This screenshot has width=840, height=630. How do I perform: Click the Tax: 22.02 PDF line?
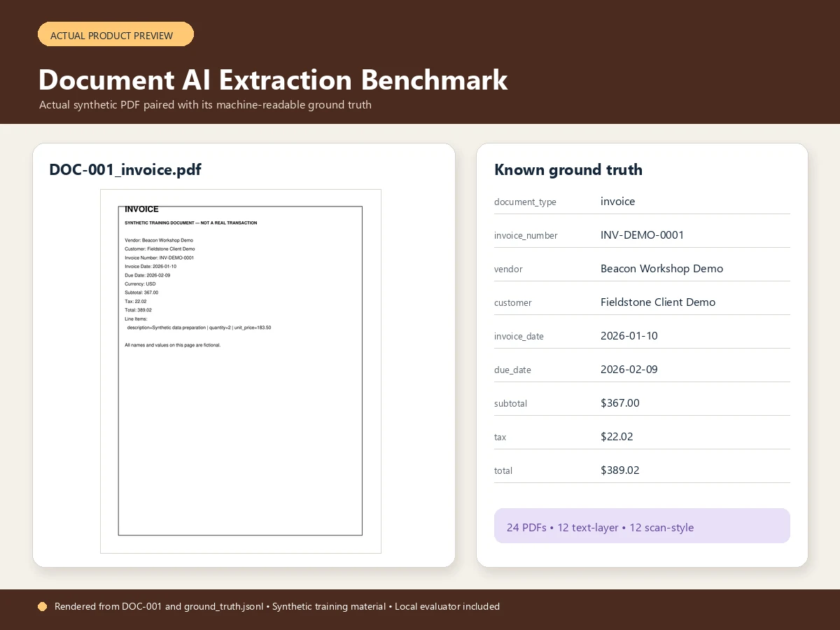(x=136, y=301)
